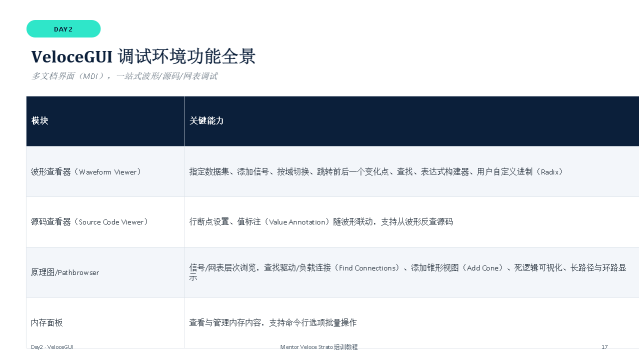
Task: Click the footer text Day2 · VeloceGUI
Action: tap(52, 347)
